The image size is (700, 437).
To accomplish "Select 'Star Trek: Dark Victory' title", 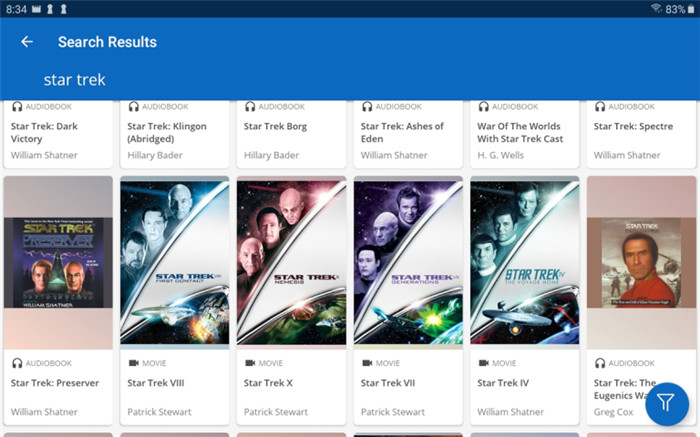I will (44, 133).
